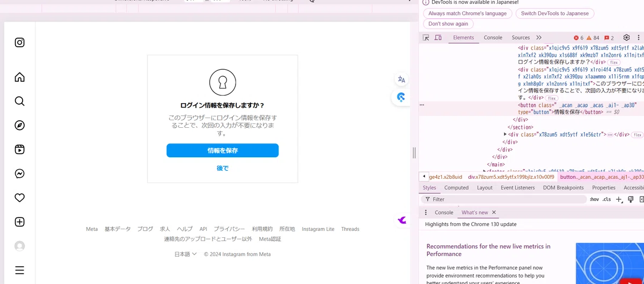Click ellipsis actions beside selected button node
Screen dimensions: 644x284
pyautogui.click(x=422, y=105)
